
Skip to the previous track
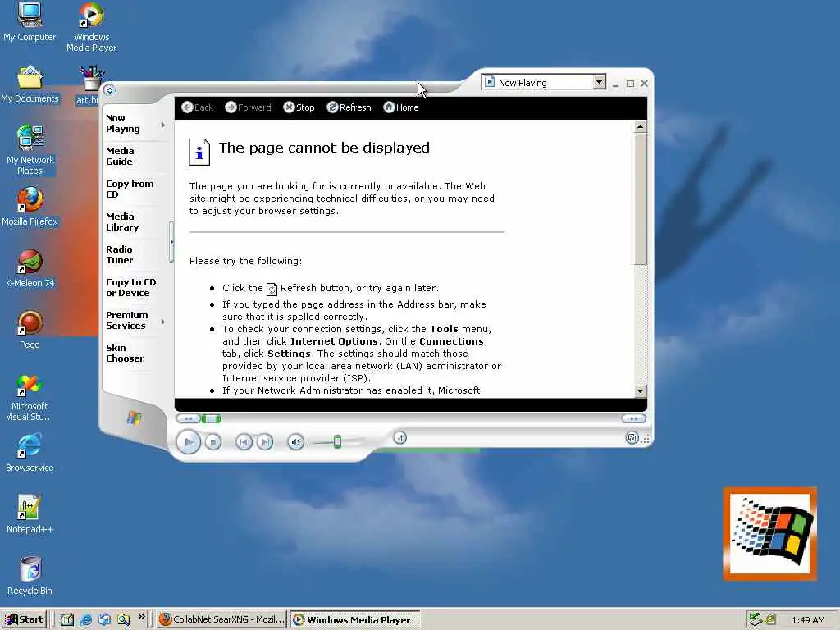coord(244,442)
